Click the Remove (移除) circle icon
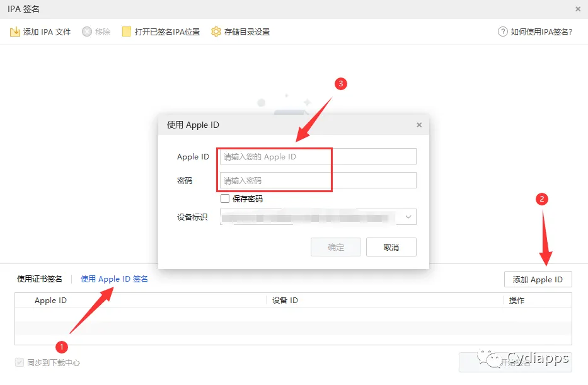The width and height of the screenshot is (588, 385). click(86, 32)
